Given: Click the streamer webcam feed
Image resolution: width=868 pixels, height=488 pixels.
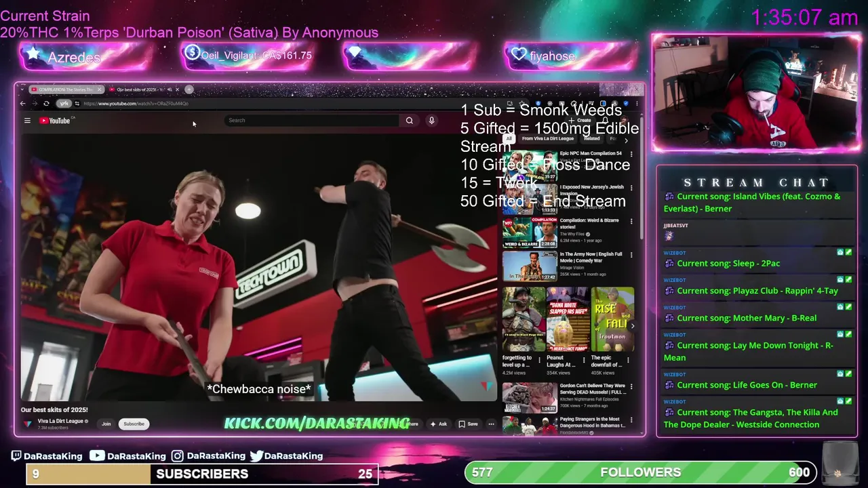Looking at the screenshot, I should pos(756,92).
